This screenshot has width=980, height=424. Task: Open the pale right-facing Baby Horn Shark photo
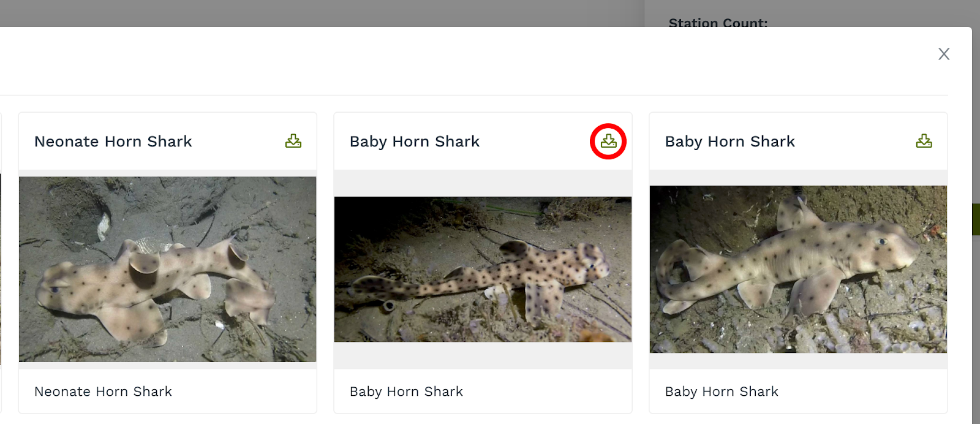tap(798, 269)
